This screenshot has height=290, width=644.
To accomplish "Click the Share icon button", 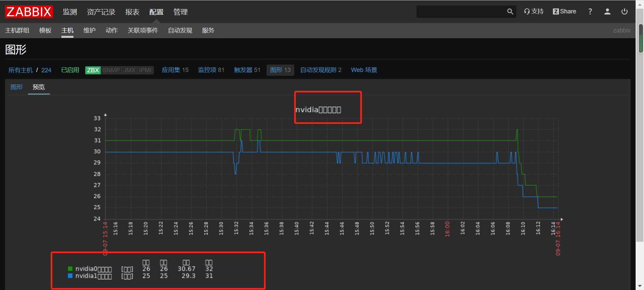I will (x=565, y=12).
